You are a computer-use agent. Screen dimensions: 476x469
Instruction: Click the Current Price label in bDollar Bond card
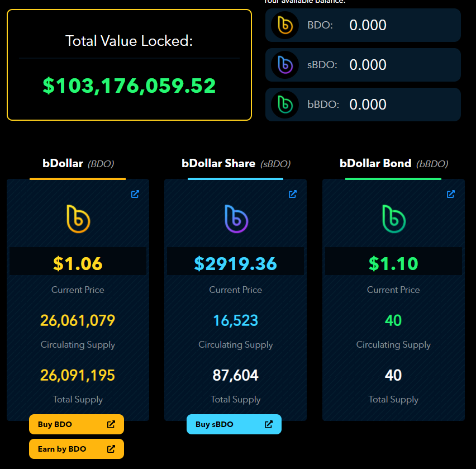tap(393, 290)
